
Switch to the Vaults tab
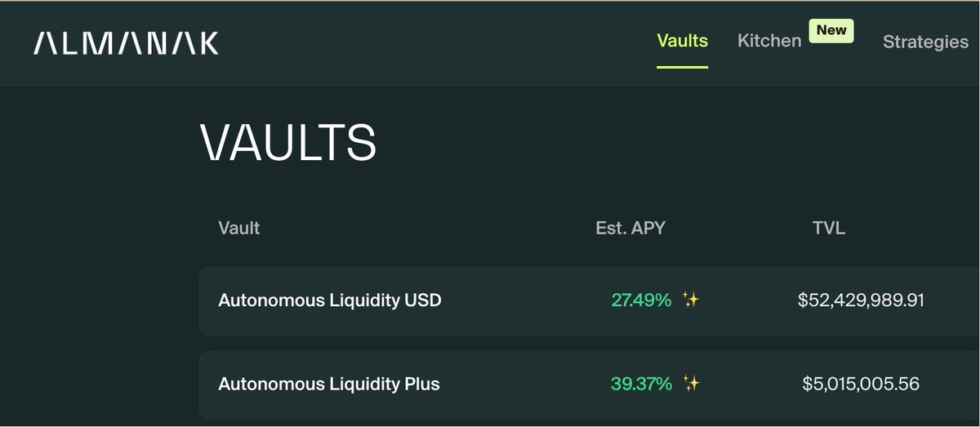click(x=683, y=41)
